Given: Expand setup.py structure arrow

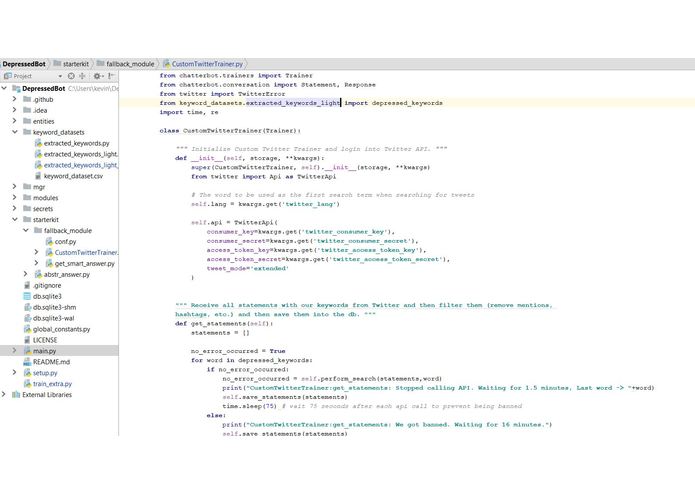Looking at the screenshot, I should [x=15, y=373].
